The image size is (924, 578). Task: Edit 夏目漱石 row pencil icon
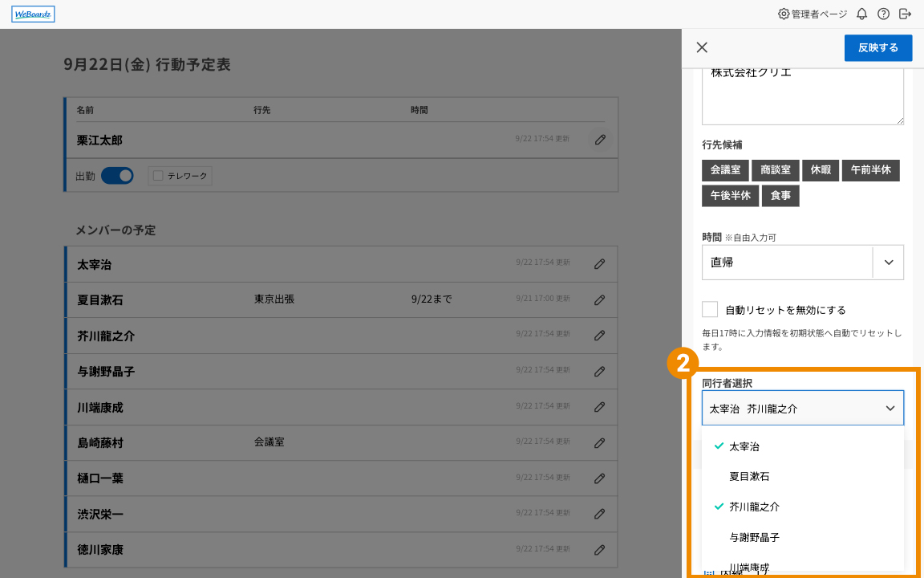click(599, 300)
